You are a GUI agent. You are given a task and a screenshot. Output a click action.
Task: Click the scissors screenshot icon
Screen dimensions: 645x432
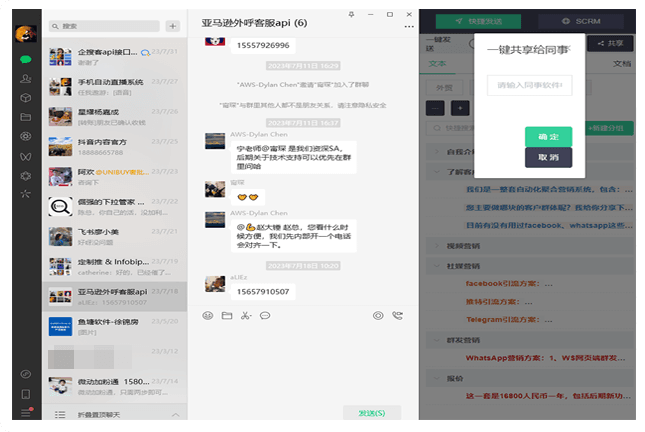coord(246,316)
